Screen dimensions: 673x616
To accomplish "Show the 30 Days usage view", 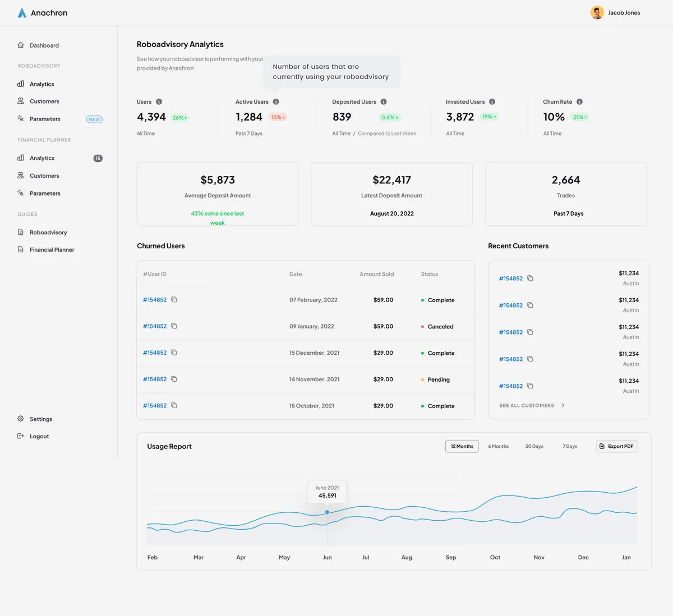I will point(534,447).
